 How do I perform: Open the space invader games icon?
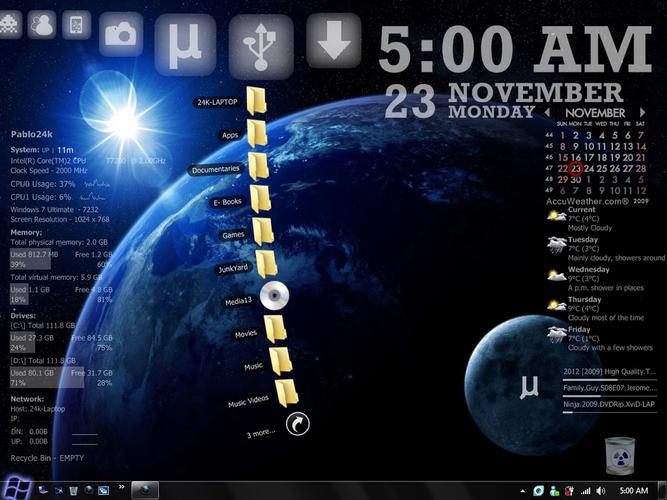click(x=9, y=25)
